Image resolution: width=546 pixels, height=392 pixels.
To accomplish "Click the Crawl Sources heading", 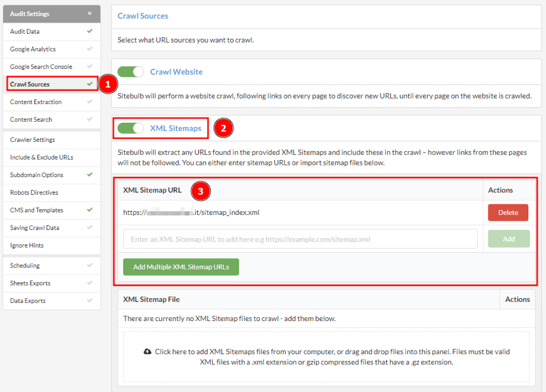I will 143,16.
